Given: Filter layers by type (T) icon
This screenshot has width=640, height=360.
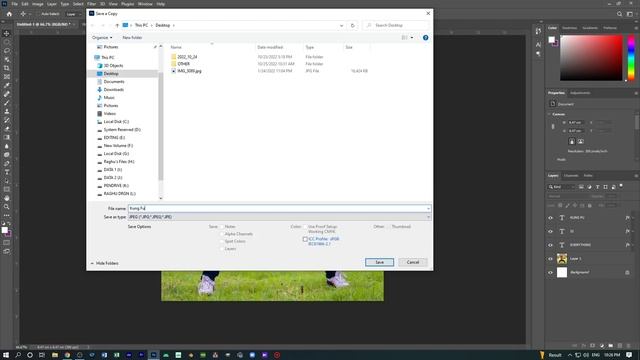Looking at the screenshot, I should (x=598, y=187).
